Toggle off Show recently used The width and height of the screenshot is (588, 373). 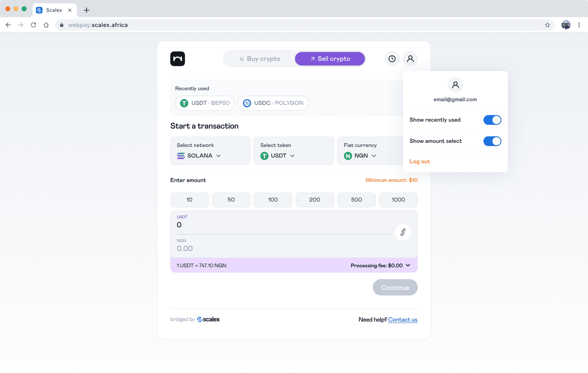tap(492, 120)
